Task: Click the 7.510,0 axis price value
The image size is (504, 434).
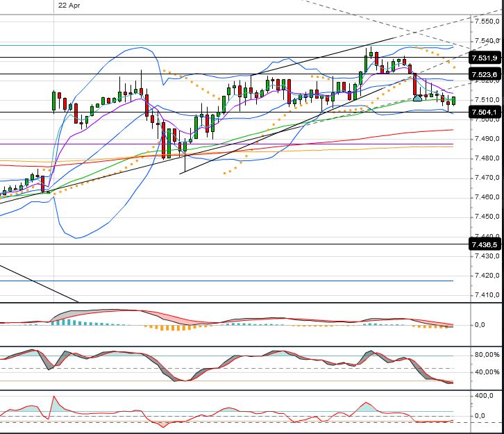Action: [x=487, y=100]
